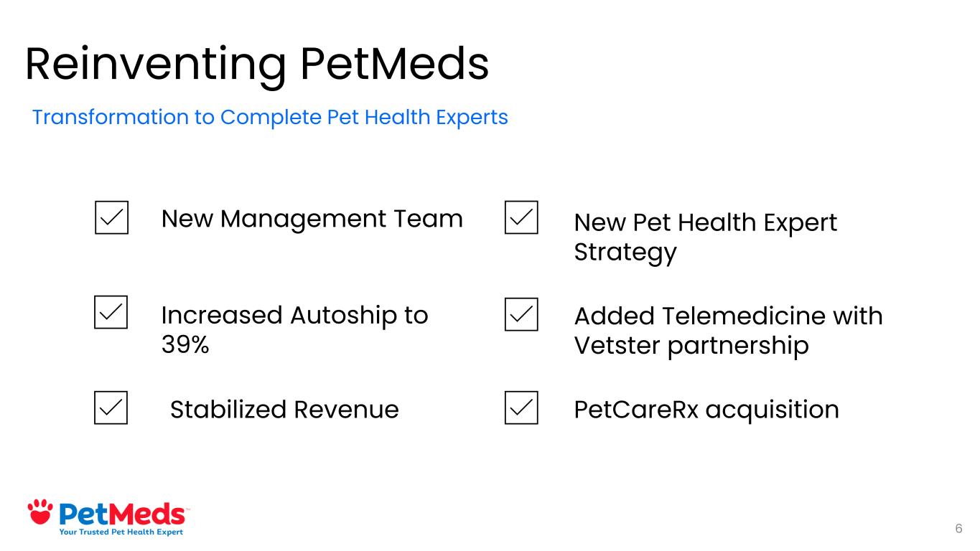Uncheck the box next to Stabilized Revenue

(111, 408)
